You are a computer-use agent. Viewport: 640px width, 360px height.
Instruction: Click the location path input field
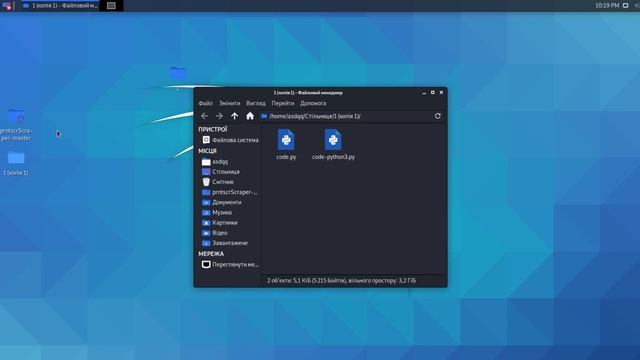[346, 116]
